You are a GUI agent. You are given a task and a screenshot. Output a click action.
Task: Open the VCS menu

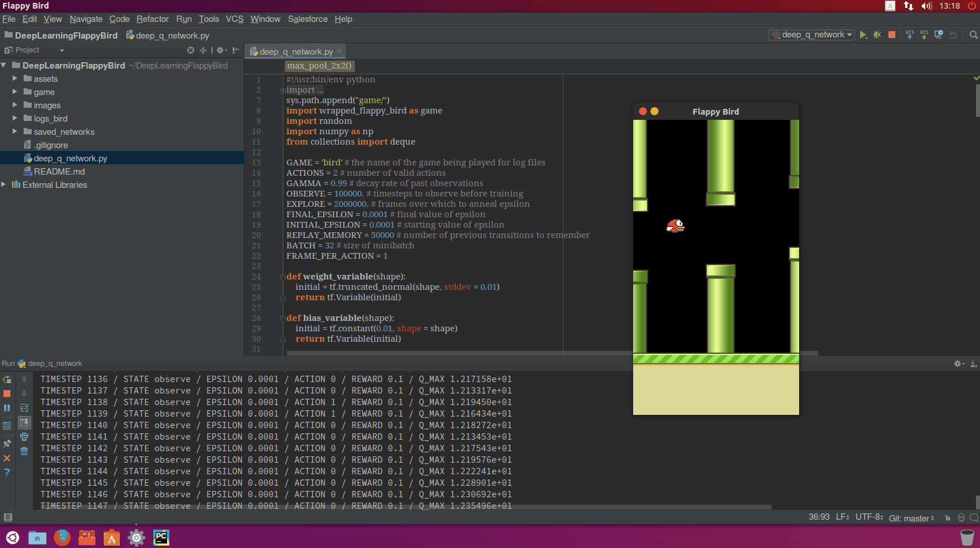234,19
